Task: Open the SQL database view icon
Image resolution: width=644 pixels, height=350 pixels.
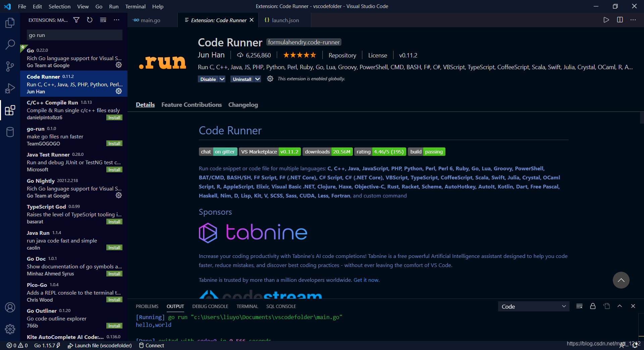Action: click(x=10, y=132)
